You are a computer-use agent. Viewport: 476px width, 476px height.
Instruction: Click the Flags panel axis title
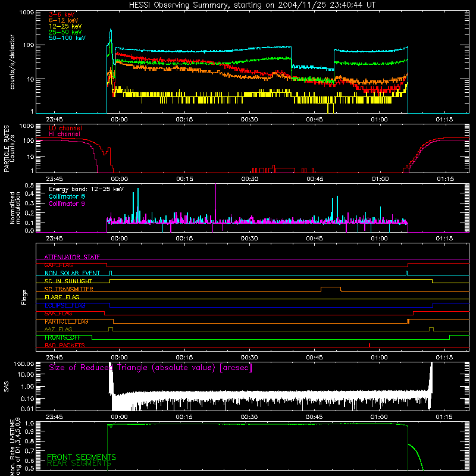(24, 297)
